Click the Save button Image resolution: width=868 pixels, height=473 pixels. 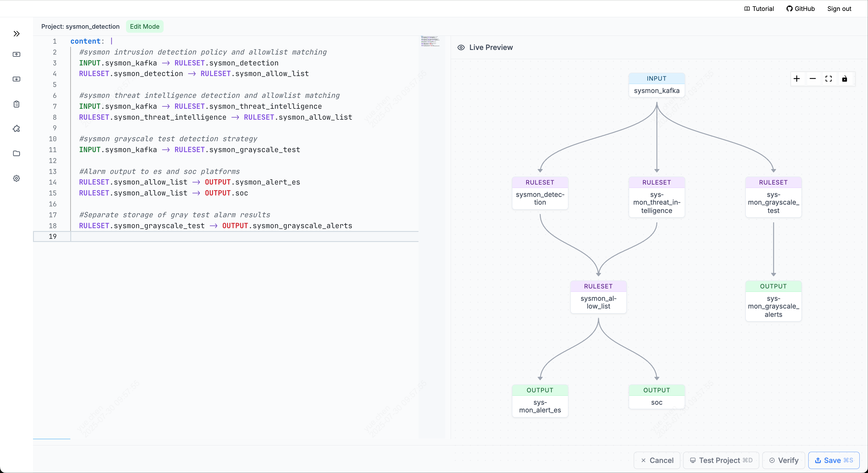click(834, 460)
